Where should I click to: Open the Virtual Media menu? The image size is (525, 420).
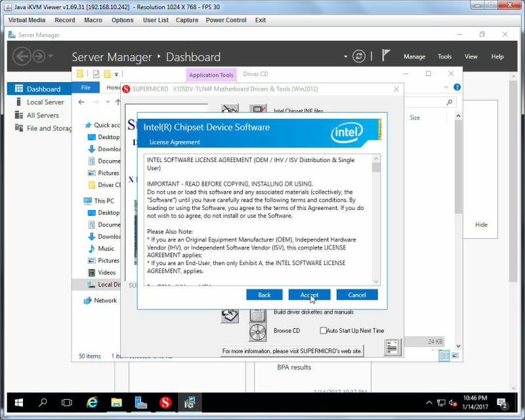pyautogui.click(x=27, y=20)
